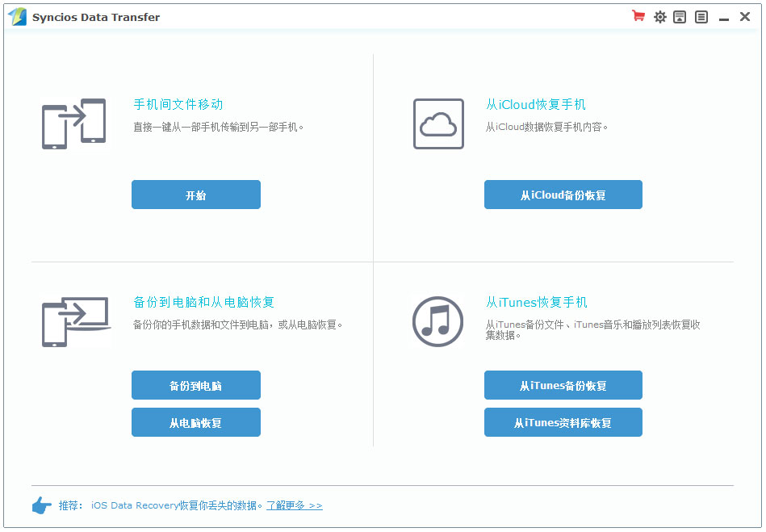Click the text 从iCloud数据恢复手机内容

[546, 127]
